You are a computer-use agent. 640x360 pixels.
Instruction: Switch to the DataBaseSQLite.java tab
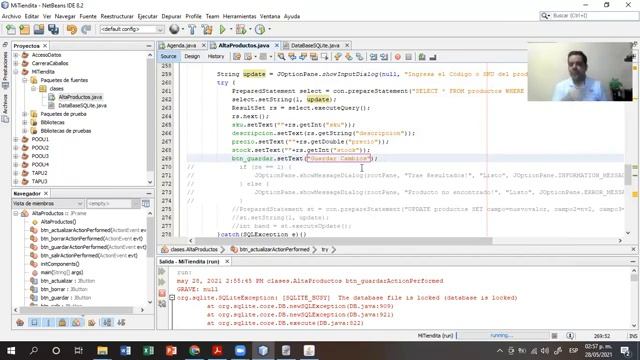click(315, 45)
